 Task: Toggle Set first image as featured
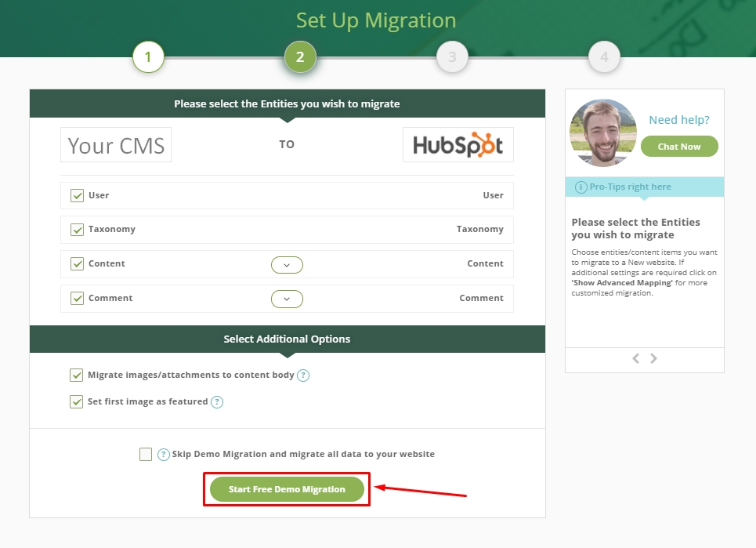pyautogui.click(x=76, y=402)
